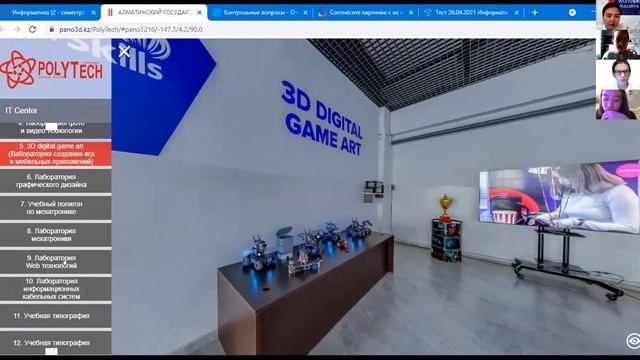Close the Алматинский государс tab

tap(199, 13)
